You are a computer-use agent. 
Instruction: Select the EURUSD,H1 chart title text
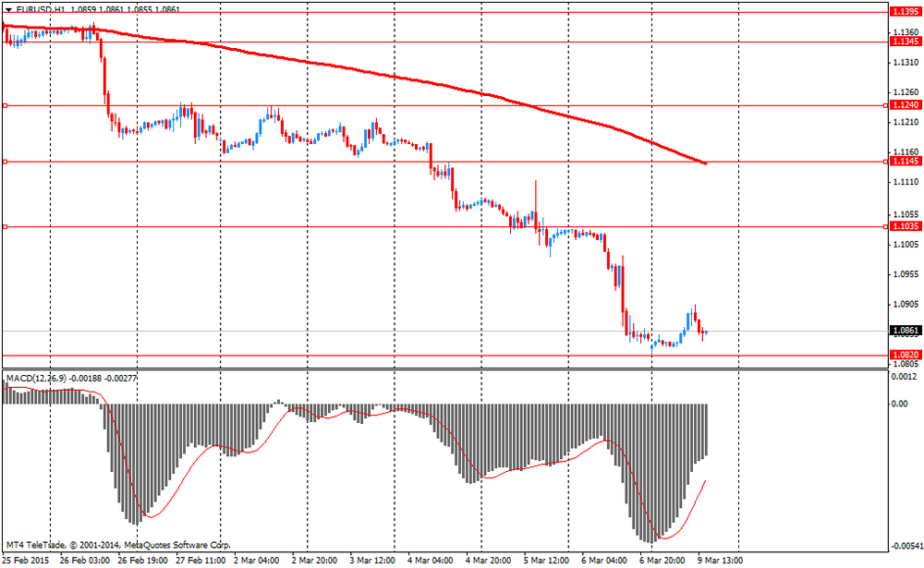[x=40, y=9]
